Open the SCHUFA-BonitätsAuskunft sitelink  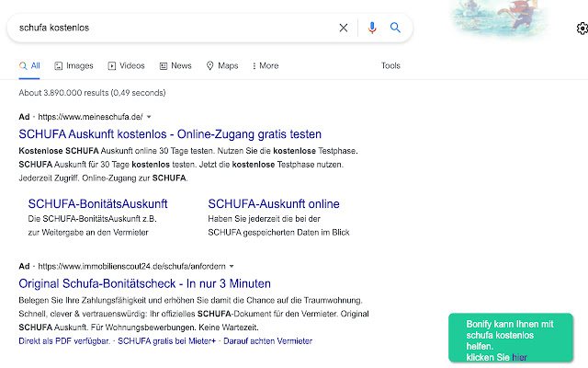(98, 203)
